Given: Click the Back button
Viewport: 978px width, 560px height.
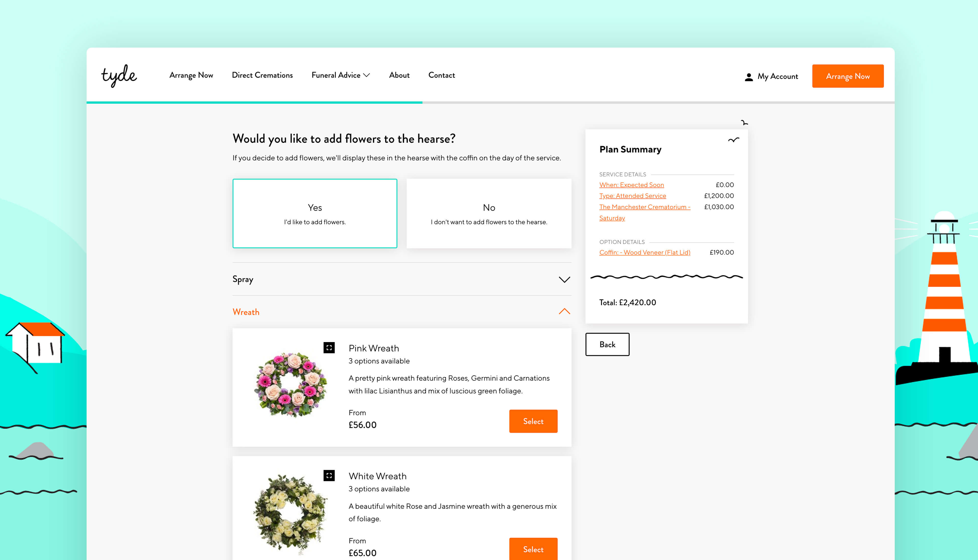Looking at the screenshot, I should tap(607, 344).
